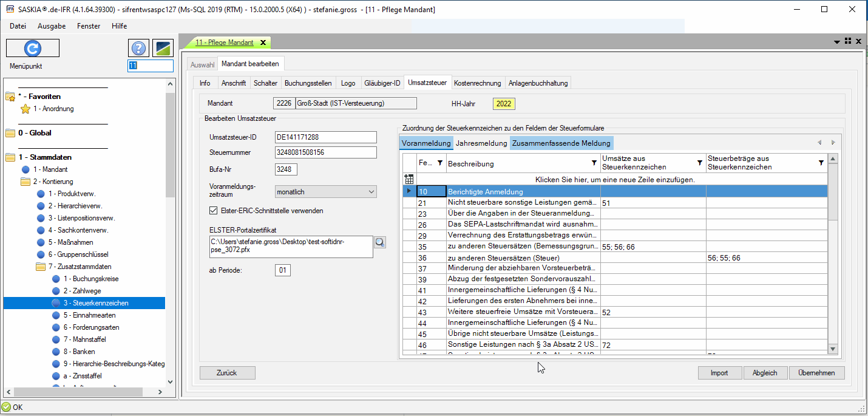Screen dimensions: 868x416
Task: Click the filter icon in Umsätze column
Action: (x=699, y=163)
